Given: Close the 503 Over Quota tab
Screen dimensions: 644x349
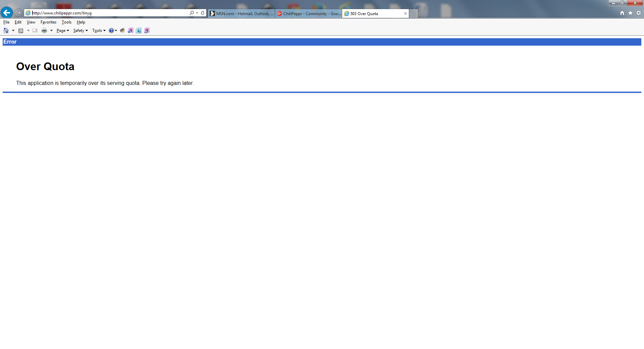Looking at the screenshot, I should pyautogui.click(x=405, y=13).
